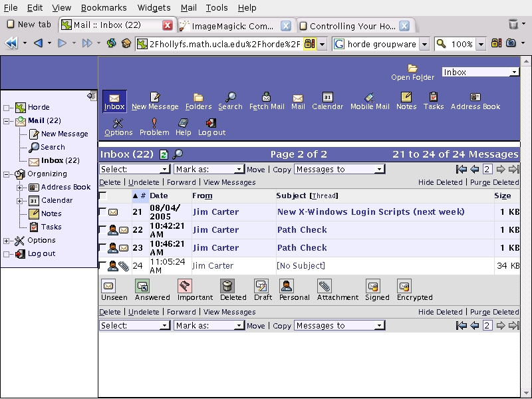
Task: Open the 'New X-Windows Login Scripts' message
Action: point(370,212)
